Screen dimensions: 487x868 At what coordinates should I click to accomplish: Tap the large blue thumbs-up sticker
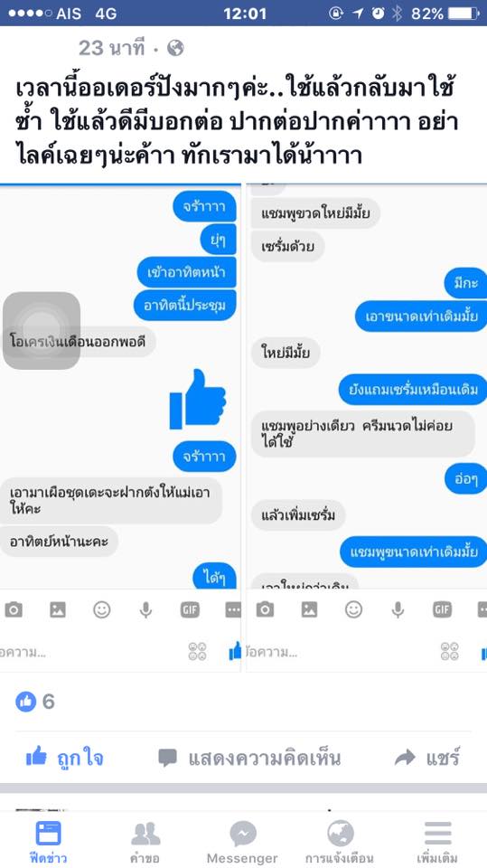pos(198,399)
